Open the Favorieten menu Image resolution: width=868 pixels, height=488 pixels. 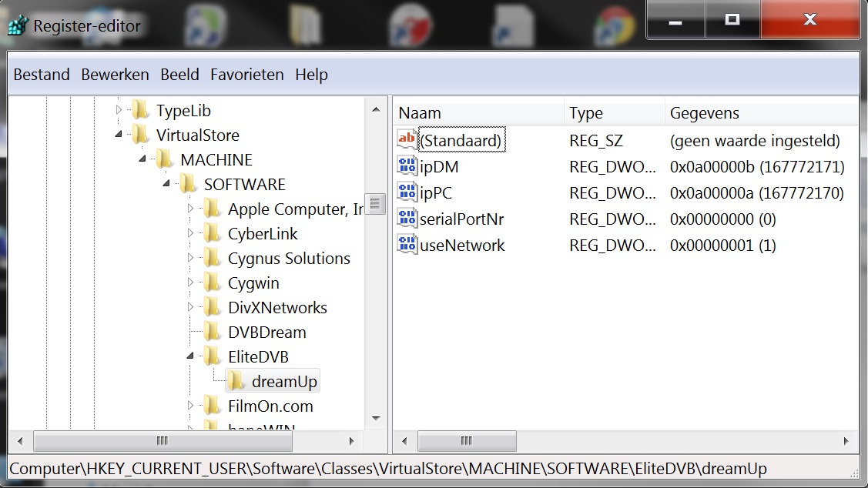246,75
